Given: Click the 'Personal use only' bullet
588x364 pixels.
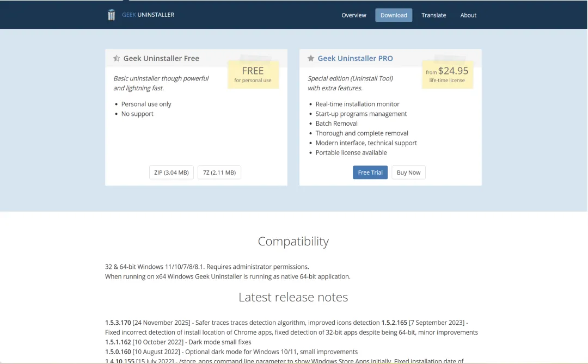Looking at the screenshot, I should pos(146,104).
